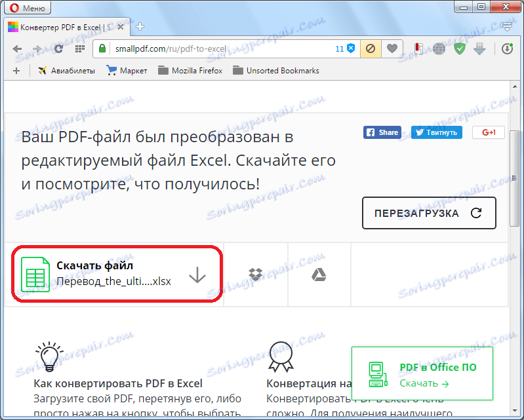This screenshot has height=420, width=524.
Task: Open the Маркет bookmark
Action: click(127, 71)
